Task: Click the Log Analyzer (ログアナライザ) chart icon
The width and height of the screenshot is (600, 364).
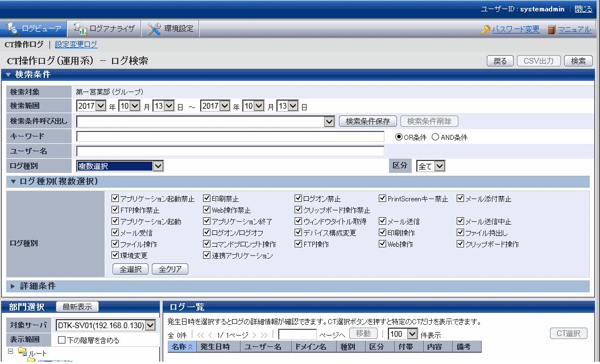Action: [x=80, y=28]
